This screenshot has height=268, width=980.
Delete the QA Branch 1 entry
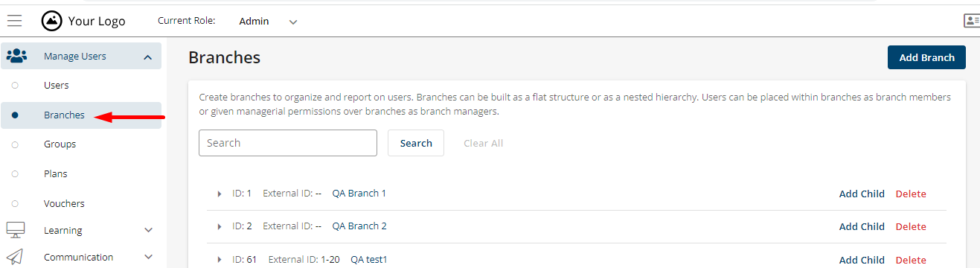coord(911,194)
